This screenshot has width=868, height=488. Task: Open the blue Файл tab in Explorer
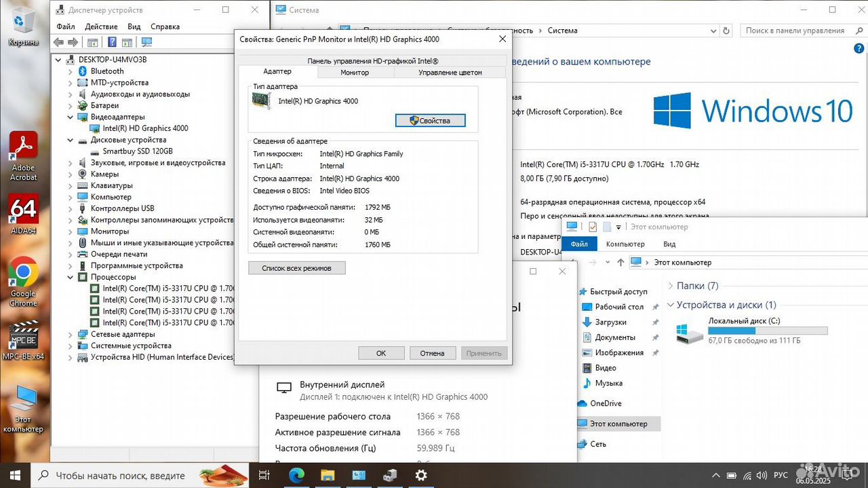click(x=579, y=244)
